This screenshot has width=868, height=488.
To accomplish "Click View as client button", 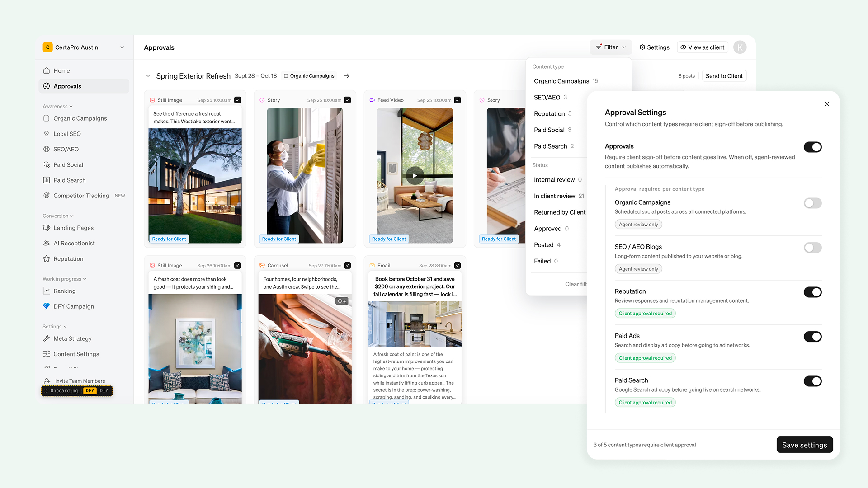I will 702,47.
